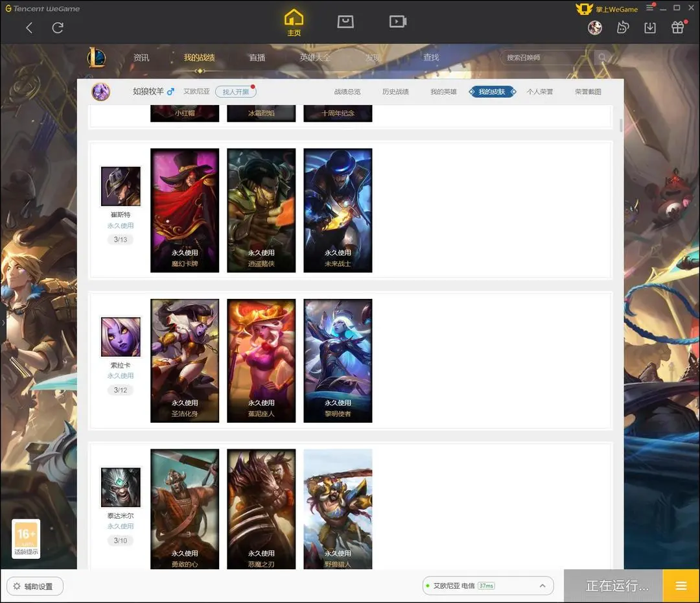This screenshot has width=700, height=603.
Task: Open the 野兽猎人 skin card
Action: pos(338,509)
